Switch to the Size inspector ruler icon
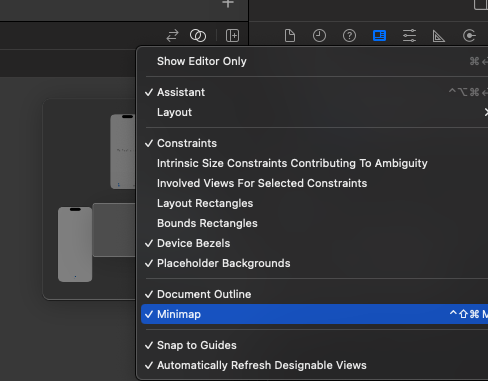The height and width of the screenshot is (381, 488). [439, 36]
